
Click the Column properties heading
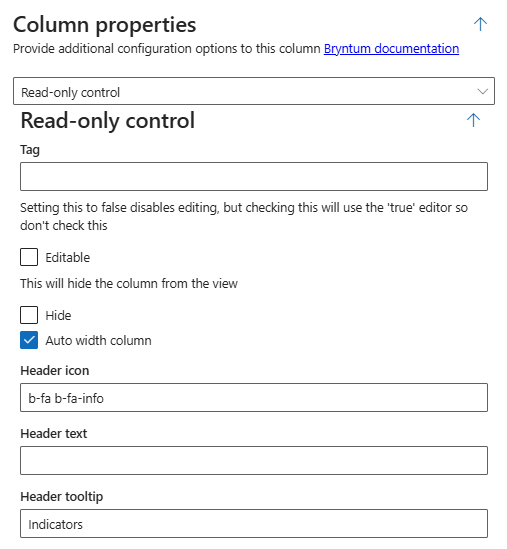(104, 25)
